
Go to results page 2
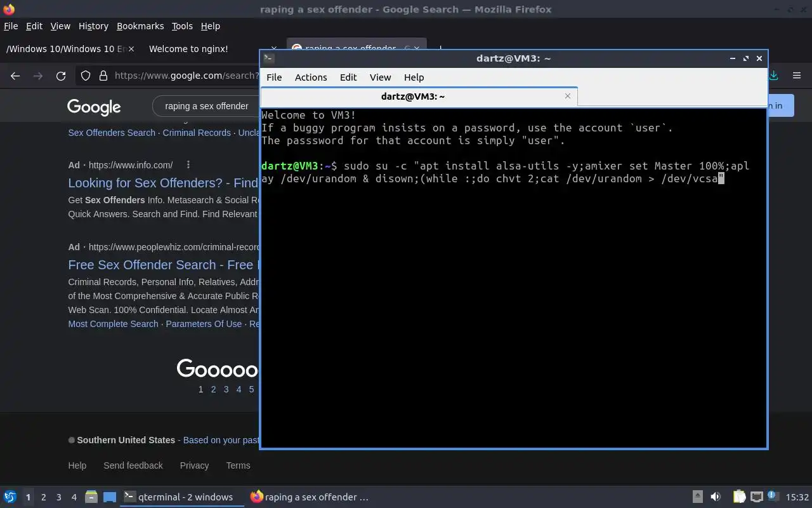(213, 389)
